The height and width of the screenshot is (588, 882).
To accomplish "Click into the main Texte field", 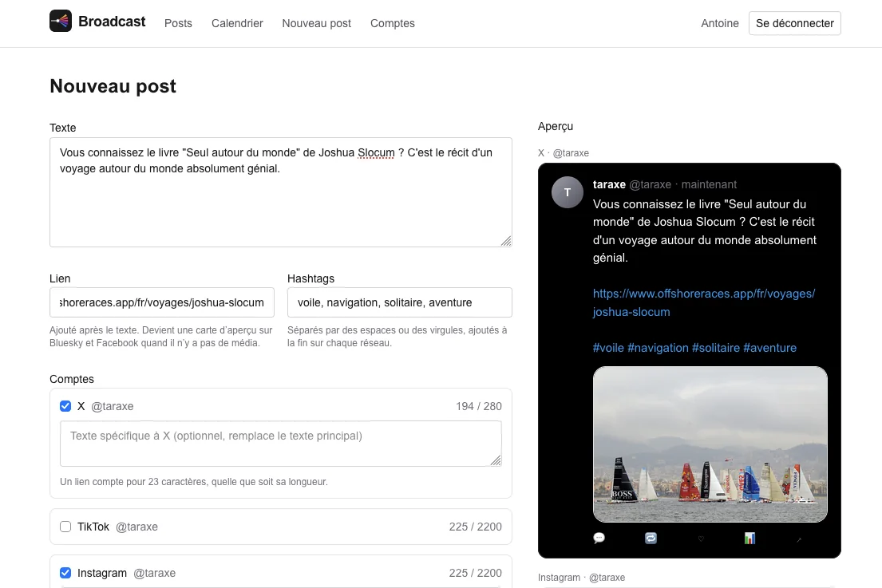I will coord(281,192).
